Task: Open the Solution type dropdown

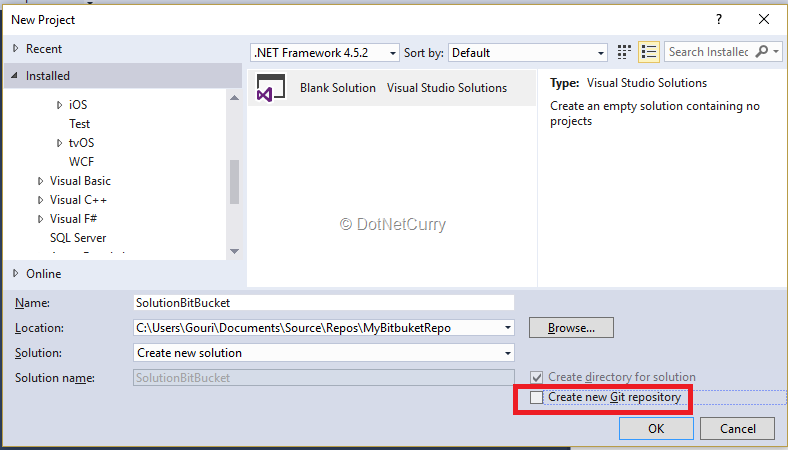Action: click(x=508, y=353)
